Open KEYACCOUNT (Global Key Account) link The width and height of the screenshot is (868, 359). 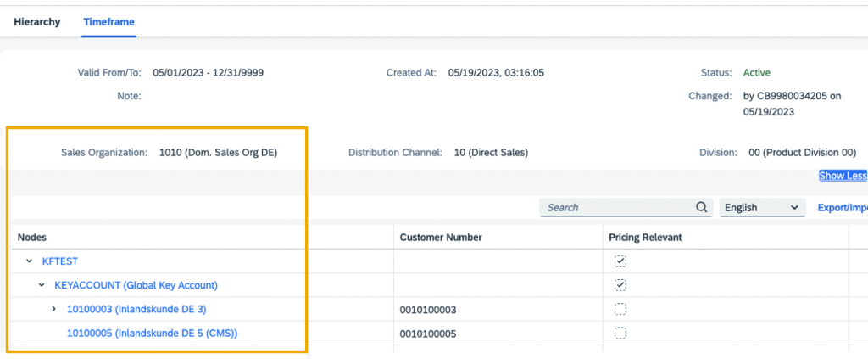pos(136,285)
